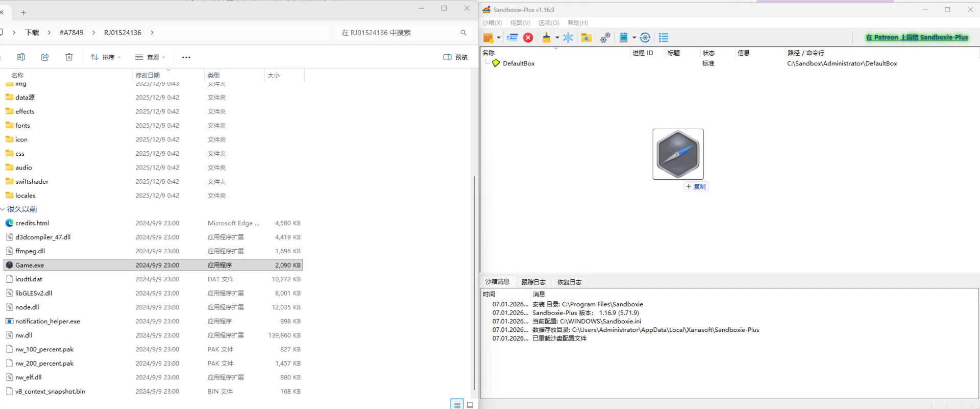
Task: Select the DefaultBox sandbox row
Action: coord(729,63)
